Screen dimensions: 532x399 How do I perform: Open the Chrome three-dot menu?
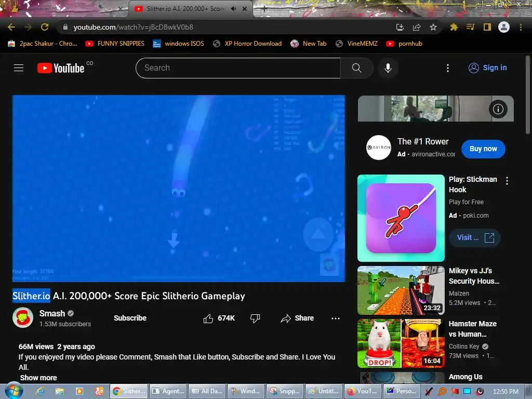coord(521,27)
